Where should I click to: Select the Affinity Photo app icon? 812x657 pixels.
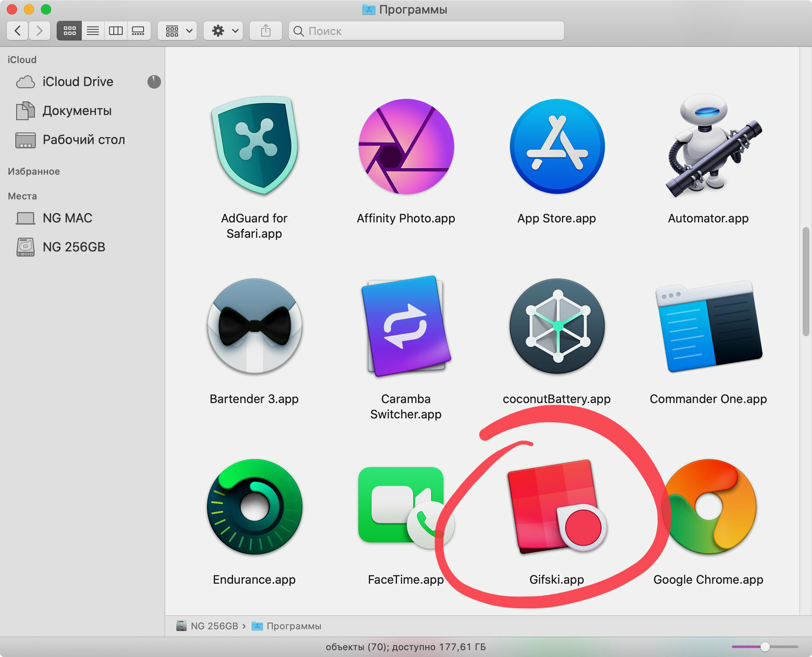(x=406, y=147)
